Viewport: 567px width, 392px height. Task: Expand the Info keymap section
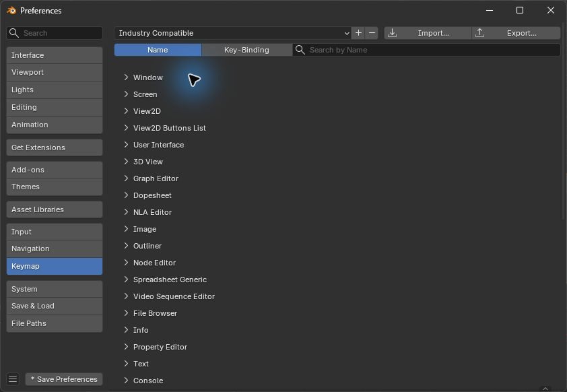tap(126, 330)
